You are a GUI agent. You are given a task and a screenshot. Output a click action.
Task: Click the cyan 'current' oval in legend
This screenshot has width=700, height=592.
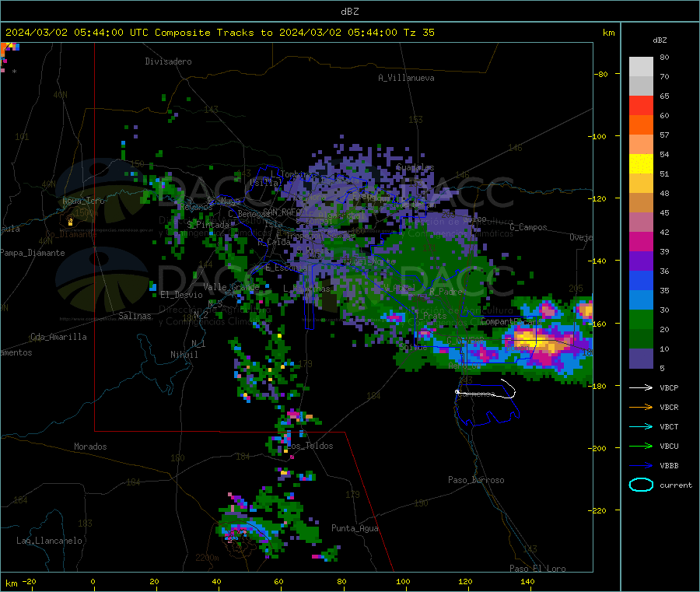click(641, 485)
